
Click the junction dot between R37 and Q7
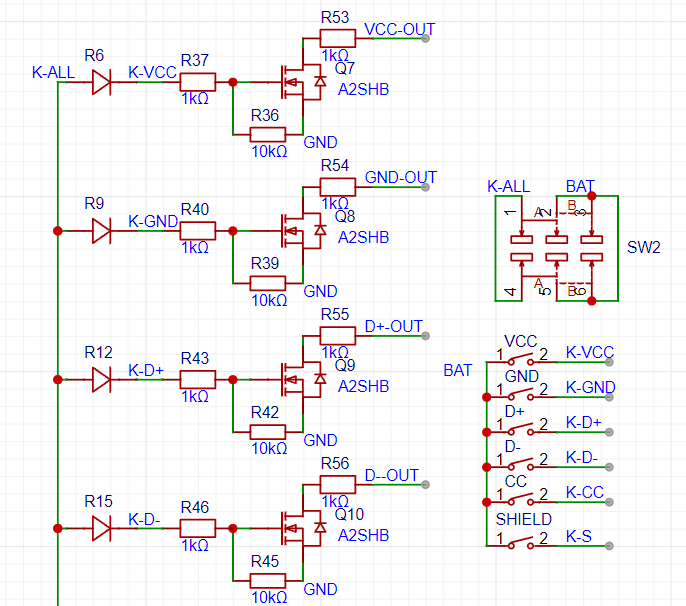coord(233,82)
